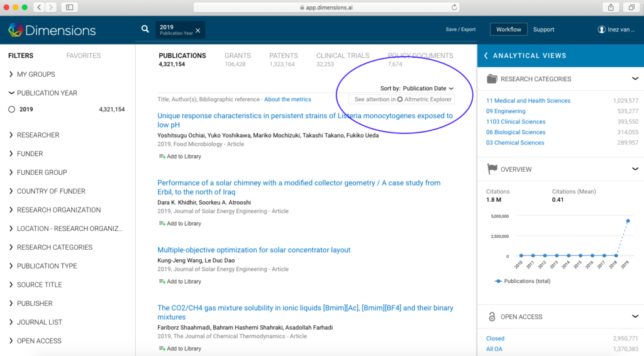Click the Safari reload page icon
644x356 pixels.
454,8
